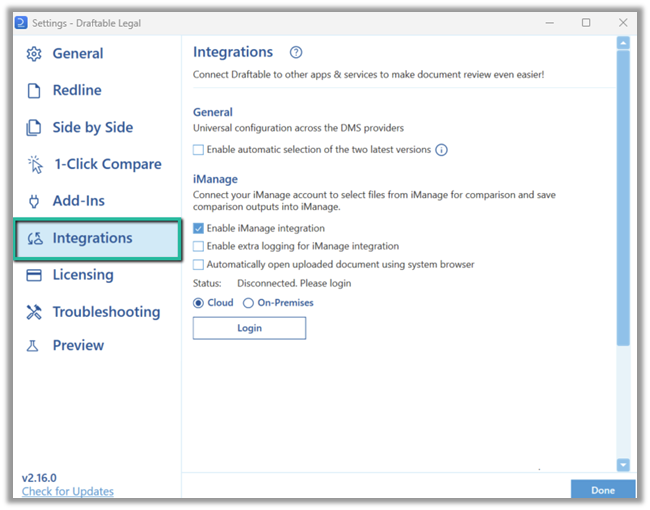Click the scrollbar down arrow
The height and width of the screenshot is (510, 650).
pyautogui.click(x=623, y=465)
